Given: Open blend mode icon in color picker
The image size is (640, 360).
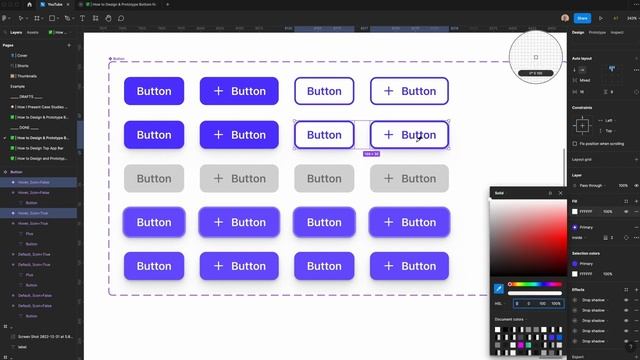Looking at the screenshot, I should pos(550,193).
